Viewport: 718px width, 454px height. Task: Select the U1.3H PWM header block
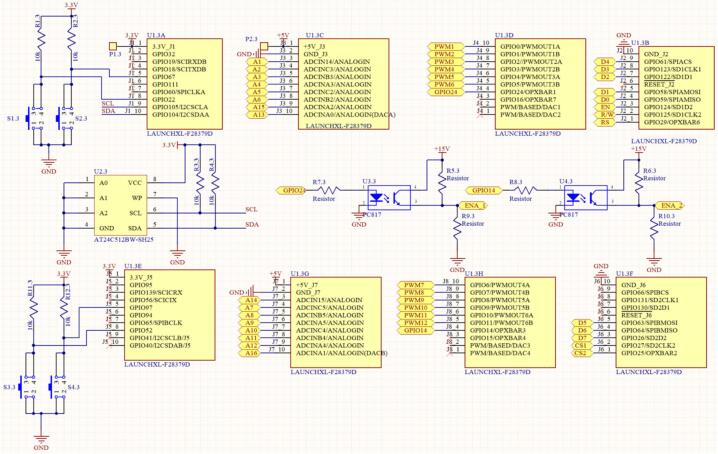[x=510, y=322]
